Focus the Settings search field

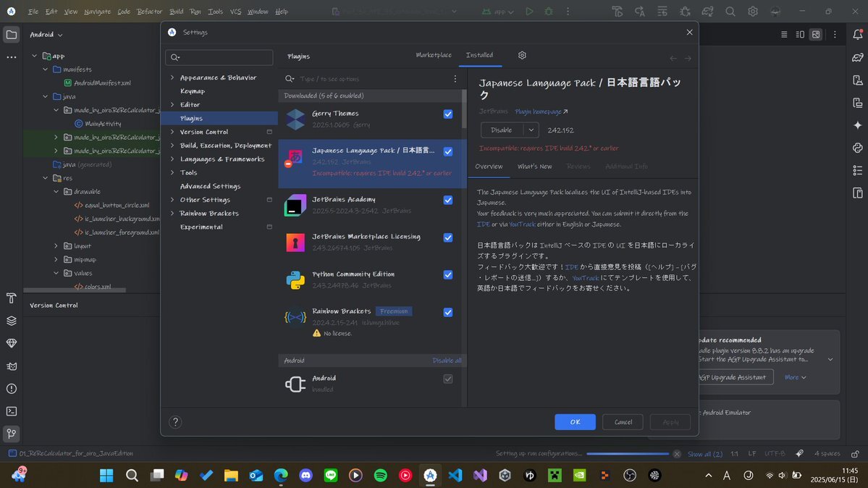tap(219, 57)
